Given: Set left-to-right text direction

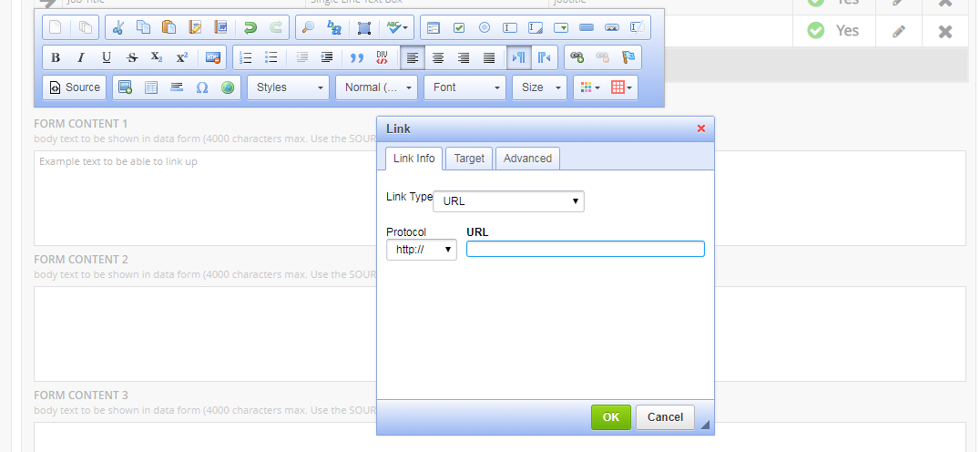Looking at the screenshot, I should [x=519, y=57].
